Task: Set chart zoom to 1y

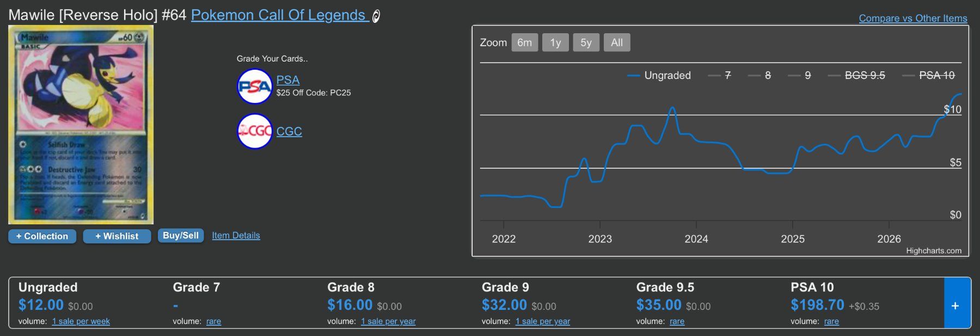Action: 555,42
